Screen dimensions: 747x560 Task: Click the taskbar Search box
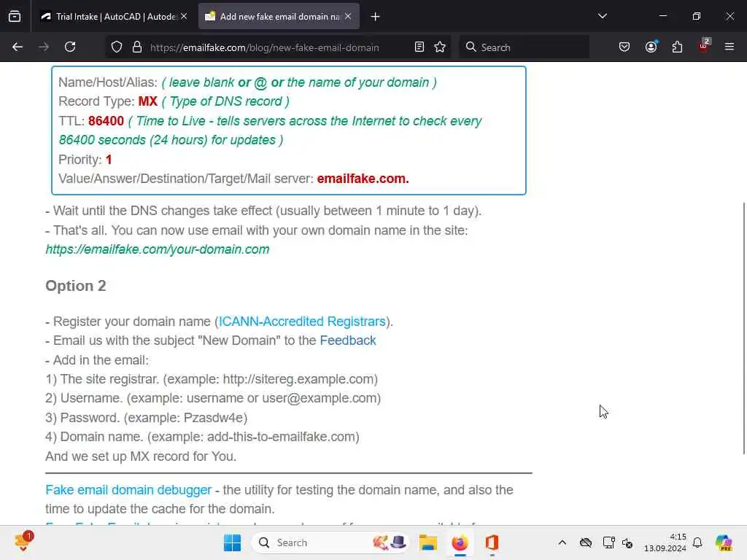[330, 542]
